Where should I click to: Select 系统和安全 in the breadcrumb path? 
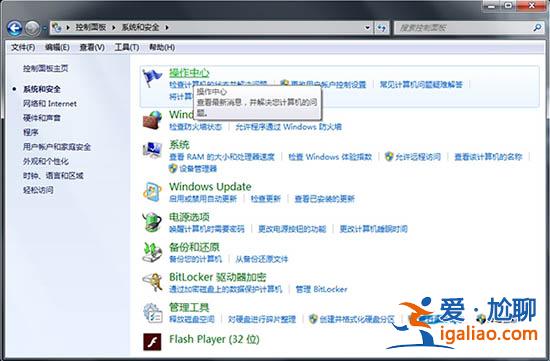(x=140, y=27)
